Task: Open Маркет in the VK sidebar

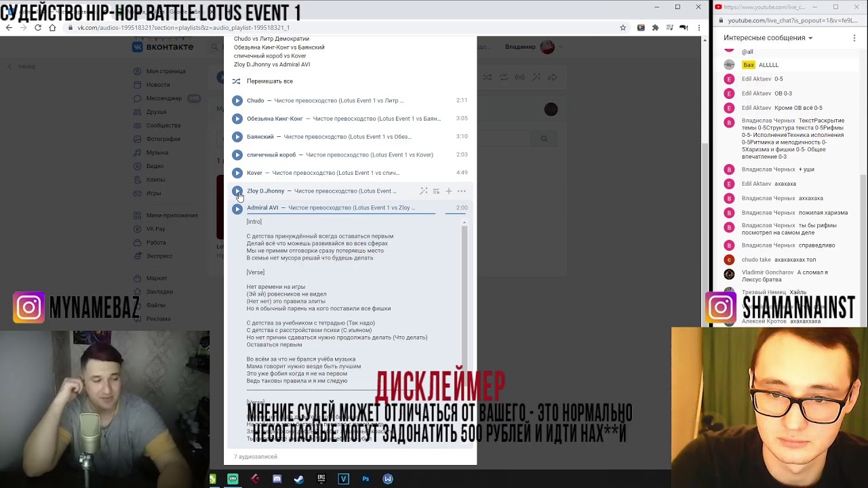Action: tap(157, 278)
